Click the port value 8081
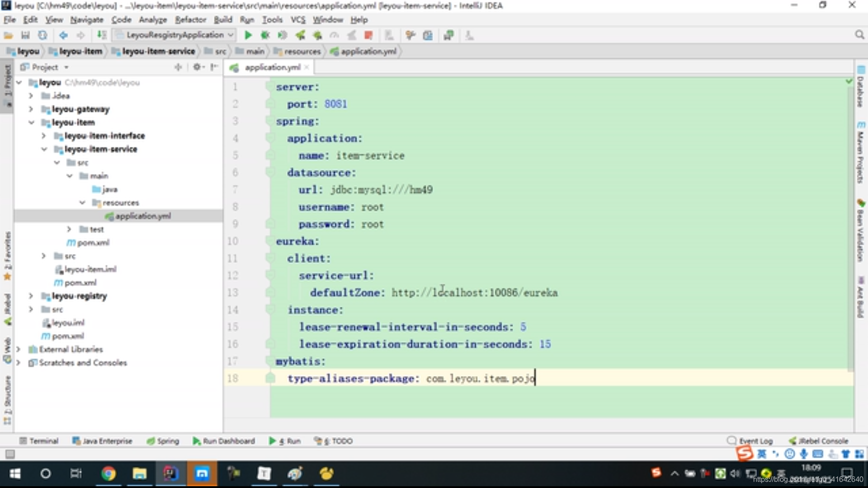The height and width of the screenshot is (488, 868). pos(335,104)
